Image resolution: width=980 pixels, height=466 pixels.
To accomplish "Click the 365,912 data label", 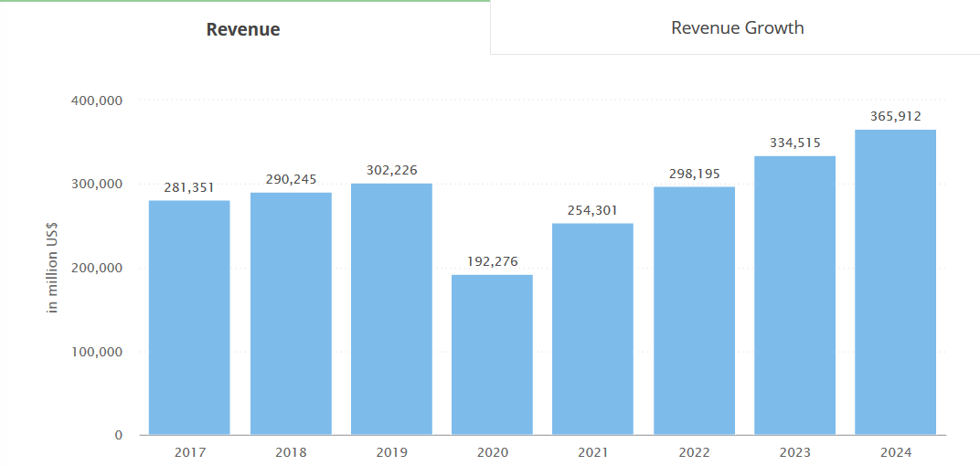I will tap(895, 116).
